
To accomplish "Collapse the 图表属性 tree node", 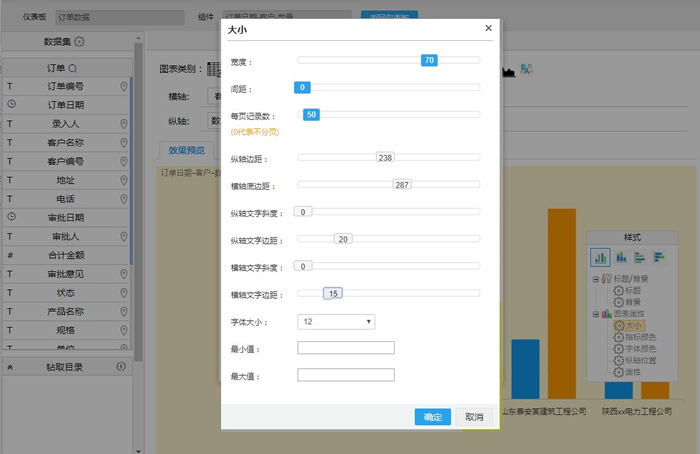I will (x=596, y=314).
